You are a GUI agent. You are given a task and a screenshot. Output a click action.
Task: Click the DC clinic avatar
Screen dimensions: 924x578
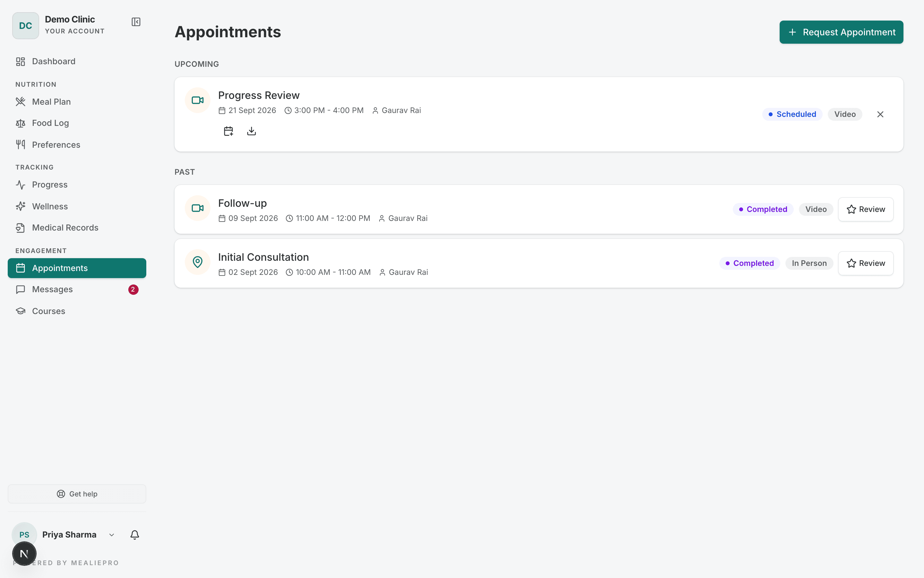26,26
